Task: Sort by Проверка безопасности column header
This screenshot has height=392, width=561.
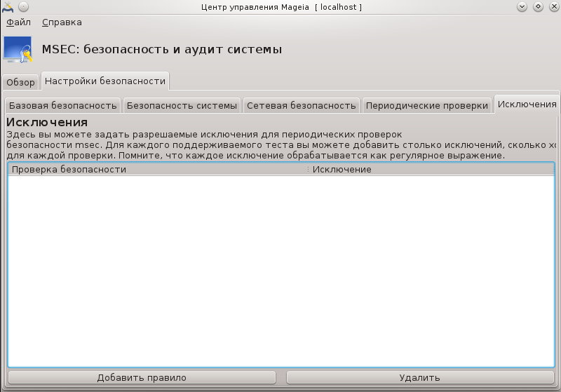Action: (157, 169)
